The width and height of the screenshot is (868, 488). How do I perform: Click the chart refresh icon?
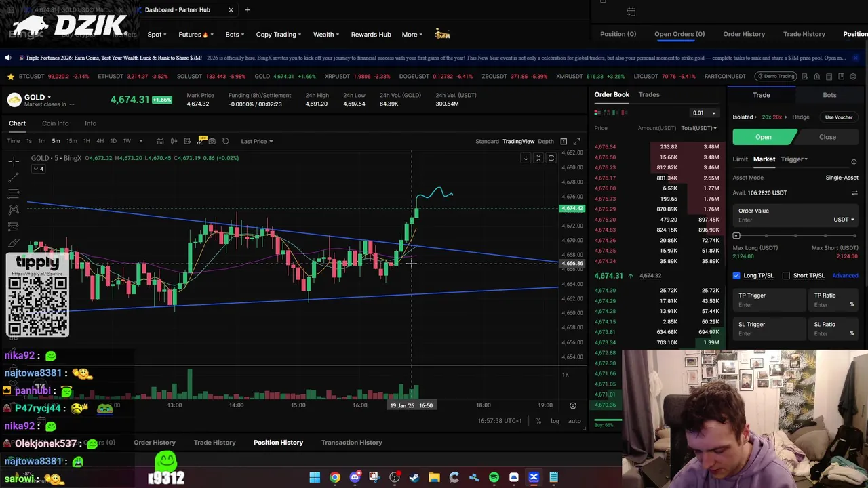pyautogui.click(x=226, y=141)
